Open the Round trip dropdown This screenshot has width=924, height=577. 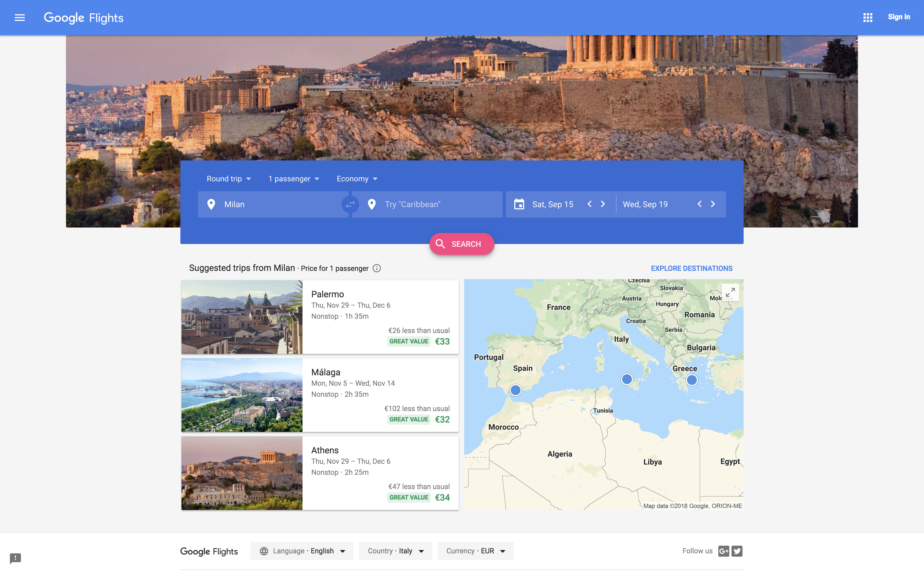tap(229, 179)
